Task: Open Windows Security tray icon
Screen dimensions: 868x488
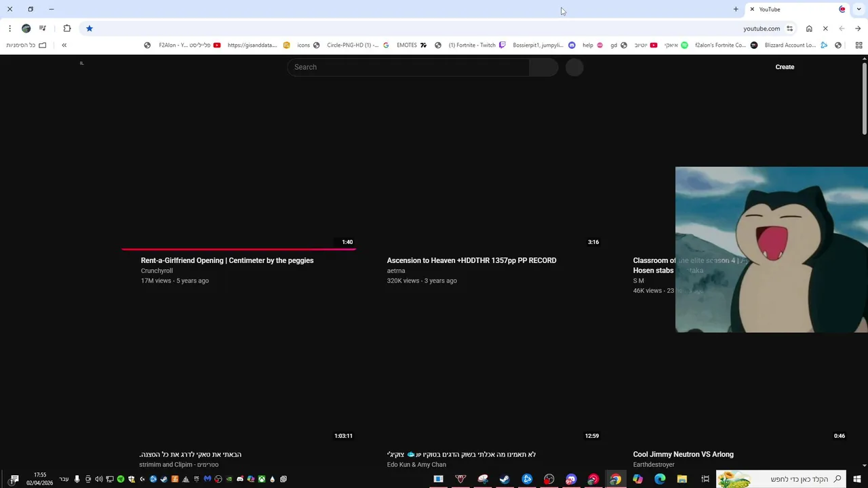Action: [132, 479]
